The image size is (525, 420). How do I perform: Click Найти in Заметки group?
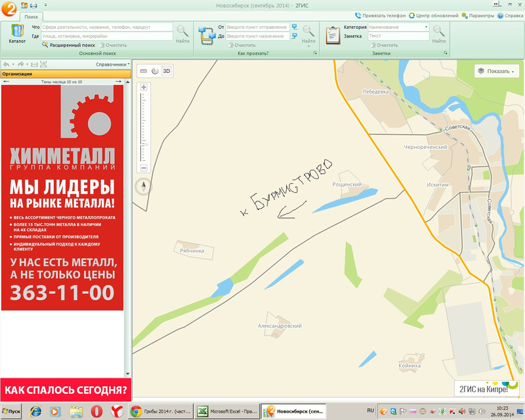coord(438,34)
